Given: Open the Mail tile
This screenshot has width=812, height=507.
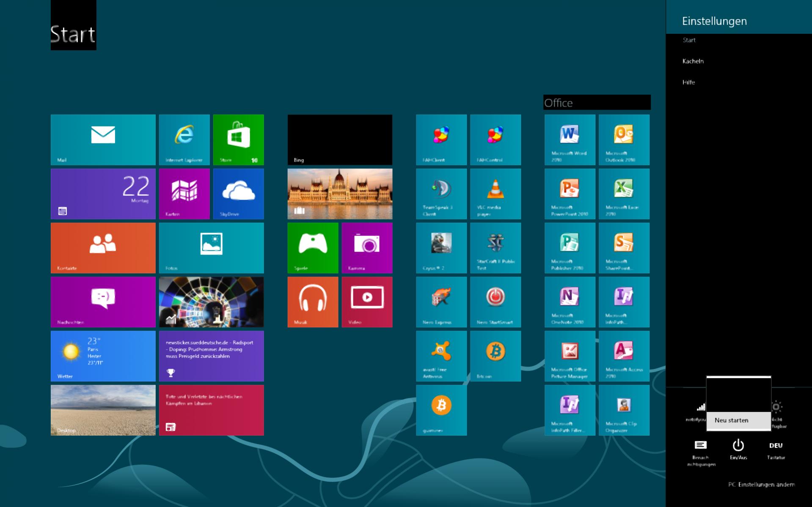Looking at the screenshot, I should (x=103, y=140).
